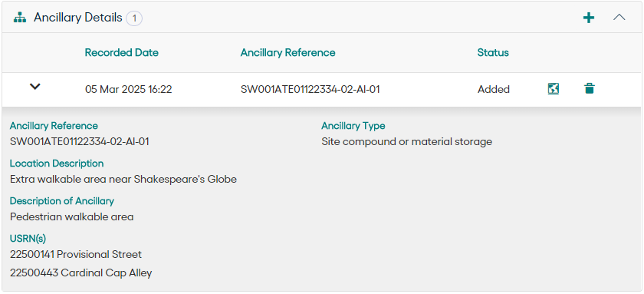
Task: Click the detail Ancillary Reference value
Action: point(79,142)
